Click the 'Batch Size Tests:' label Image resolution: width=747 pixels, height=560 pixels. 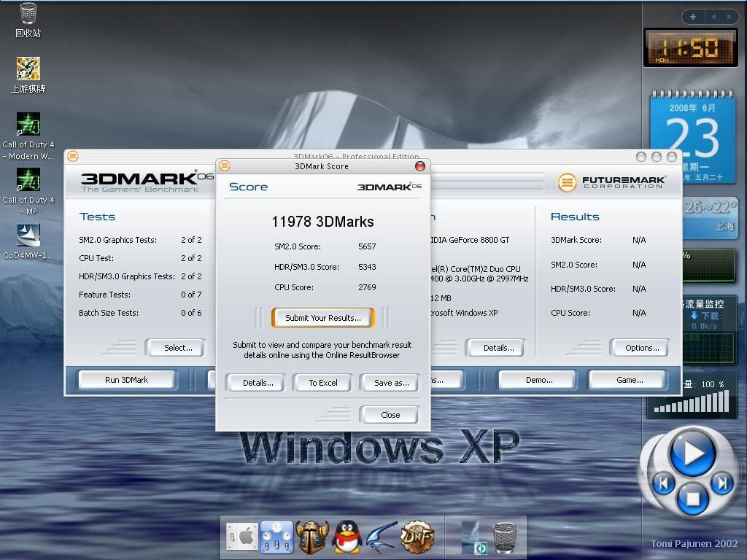tap(109, 313)
